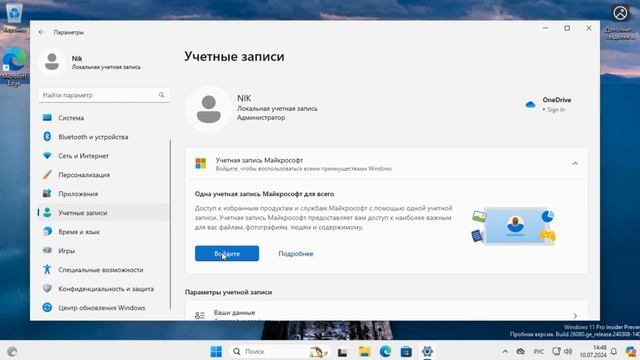The height and width of the screenshot is (360, 640).
Task: Click the OneDrive cloud icon
Action: 530,105
